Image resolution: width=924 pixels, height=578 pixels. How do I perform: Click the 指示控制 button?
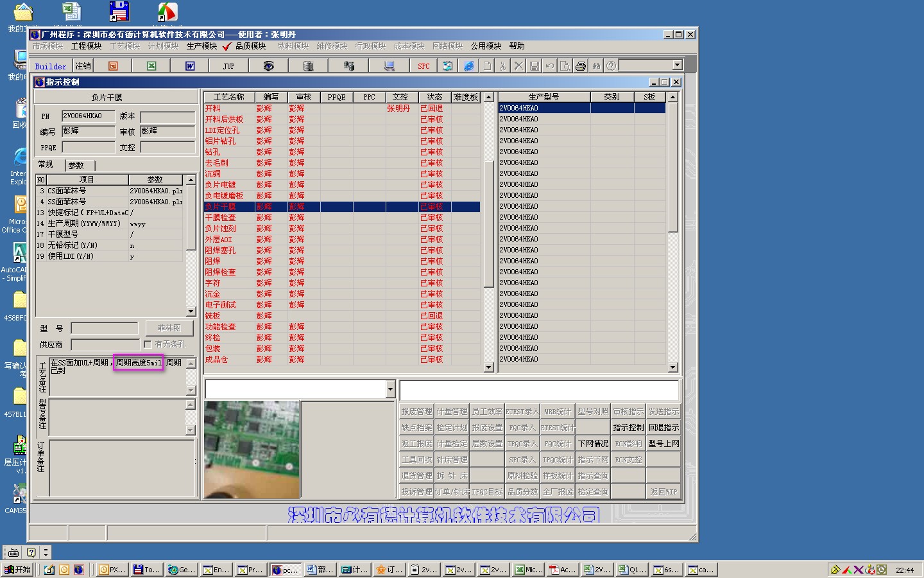click(x=628, y=428)
